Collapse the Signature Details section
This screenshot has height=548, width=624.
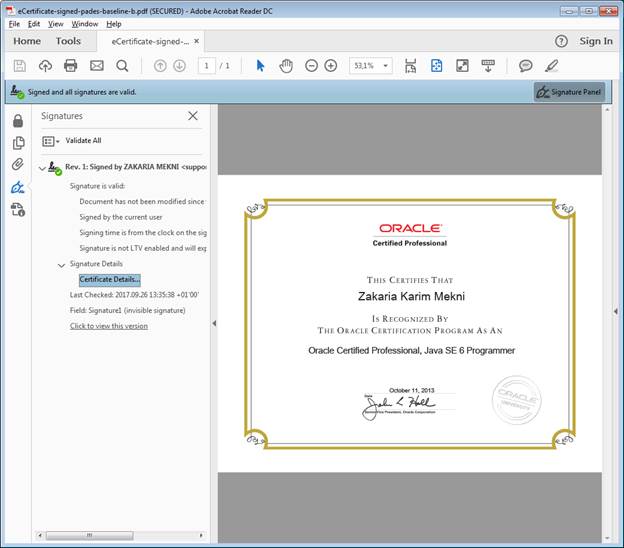(61, 265)
